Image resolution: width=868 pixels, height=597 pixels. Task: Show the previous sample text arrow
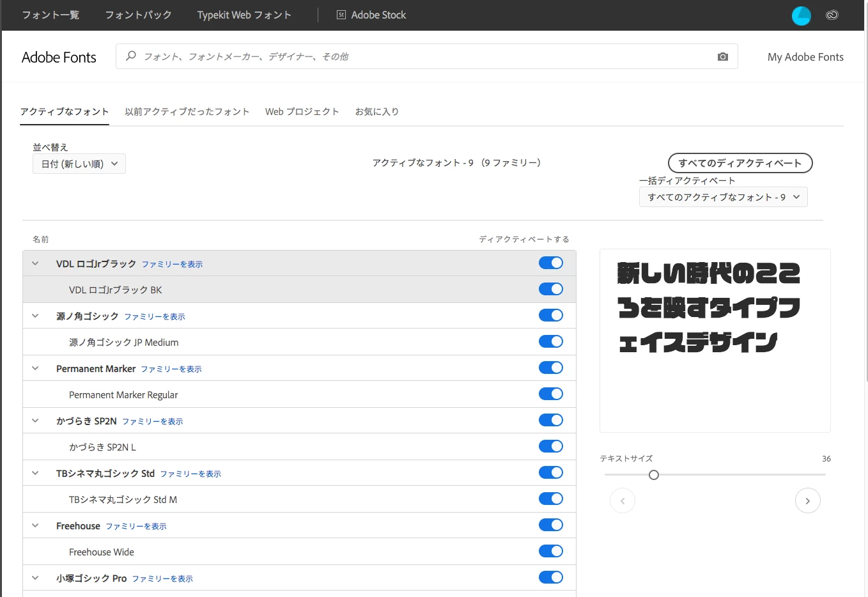pyautogui.click(x=623, y=500)
